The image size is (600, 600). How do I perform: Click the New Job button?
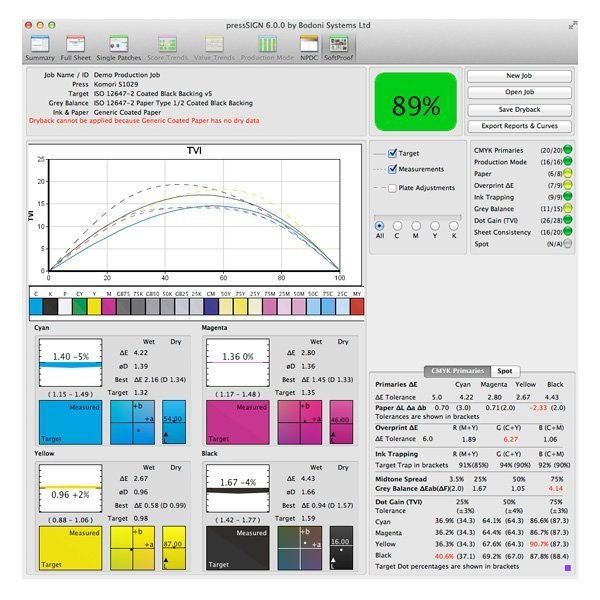(x=519, y=76)
